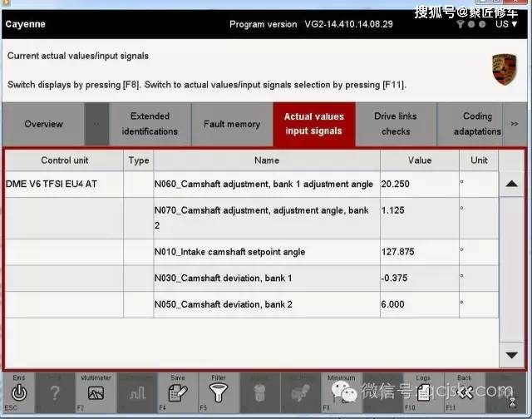This screenshot has width=532, height=419.
Task: Switch to the Overview tab
Action: [43, 124]
